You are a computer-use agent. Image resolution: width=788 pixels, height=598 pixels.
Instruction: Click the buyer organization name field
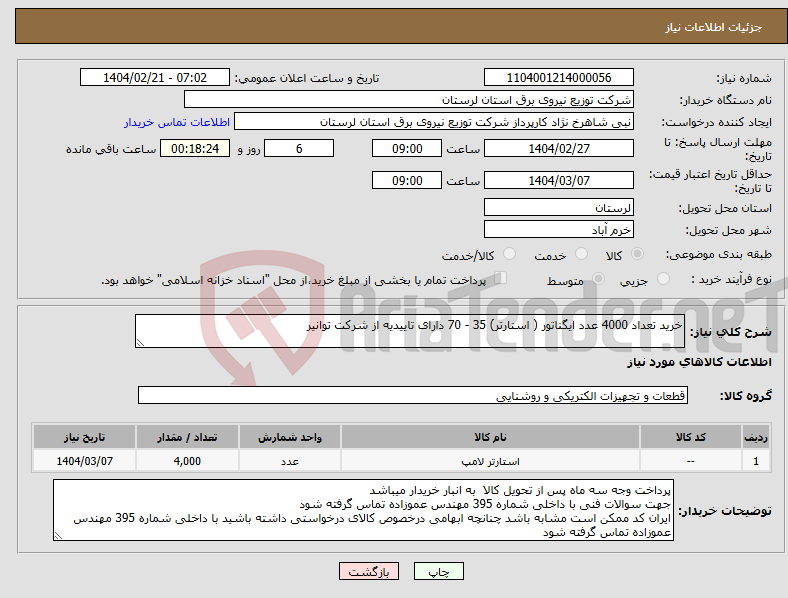pos(409,99)
